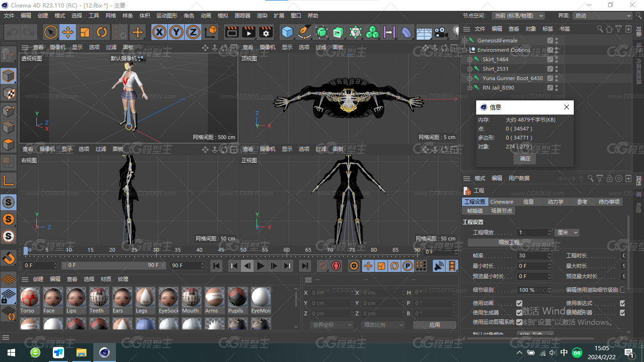Screen dimensions: 644x362
Task: Click the keyframe options gear icon
Action: pos(354,266)
